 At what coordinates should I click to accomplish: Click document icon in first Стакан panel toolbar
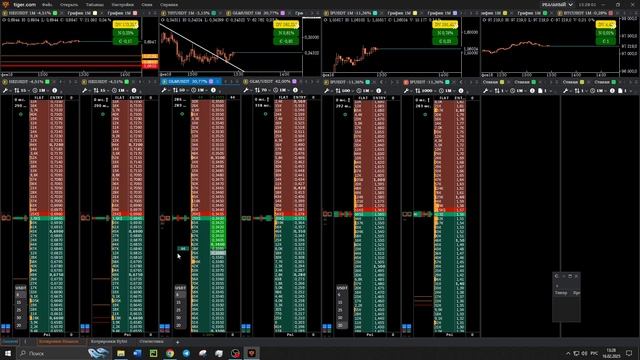(540, 90)
